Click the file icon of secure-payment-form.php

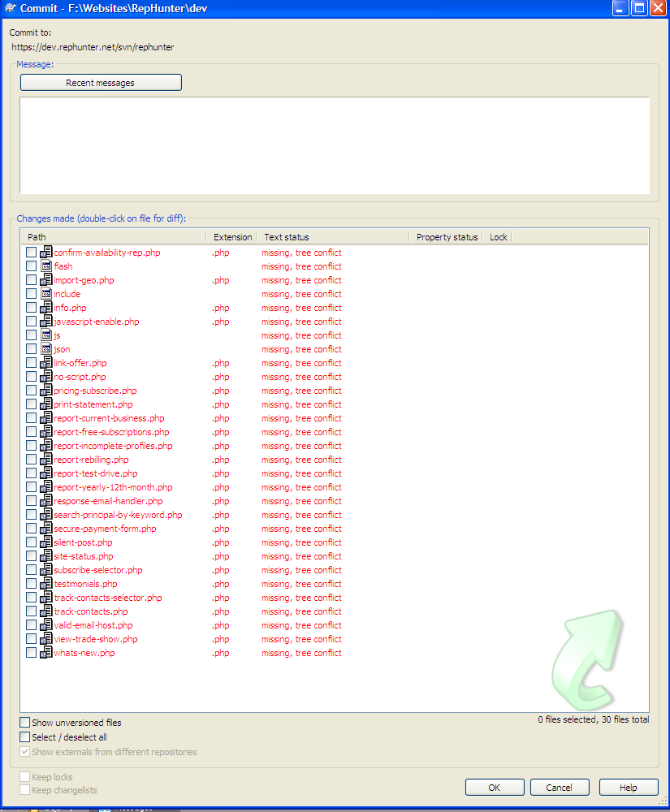(x=46, y=529)
